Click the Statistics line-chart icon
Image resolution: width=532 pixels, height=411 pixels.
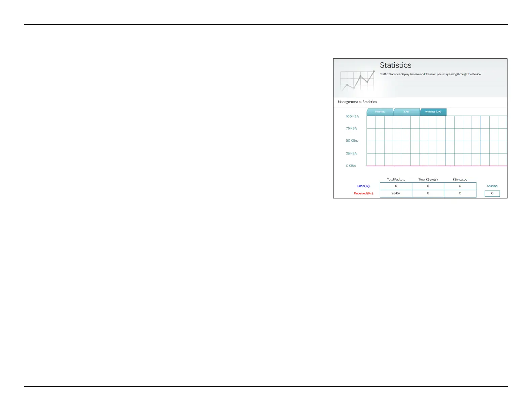[x=357, y=81]
